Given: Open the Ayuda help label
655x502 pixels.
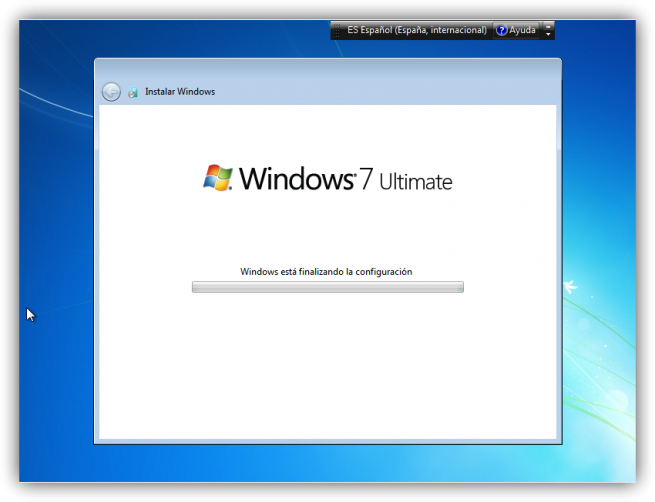Looking at the screenshot, I should click(x=522, y=30).
